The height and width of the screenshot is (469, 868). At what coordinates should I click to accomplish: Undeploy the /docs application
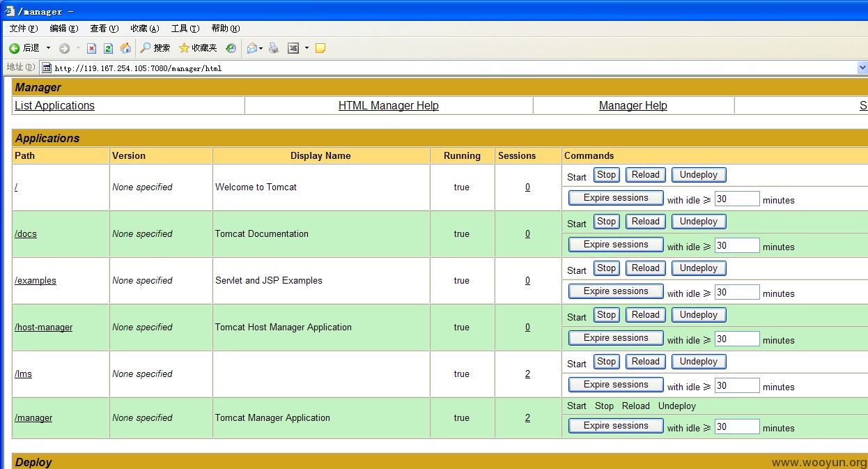click(x=699, y=222)
